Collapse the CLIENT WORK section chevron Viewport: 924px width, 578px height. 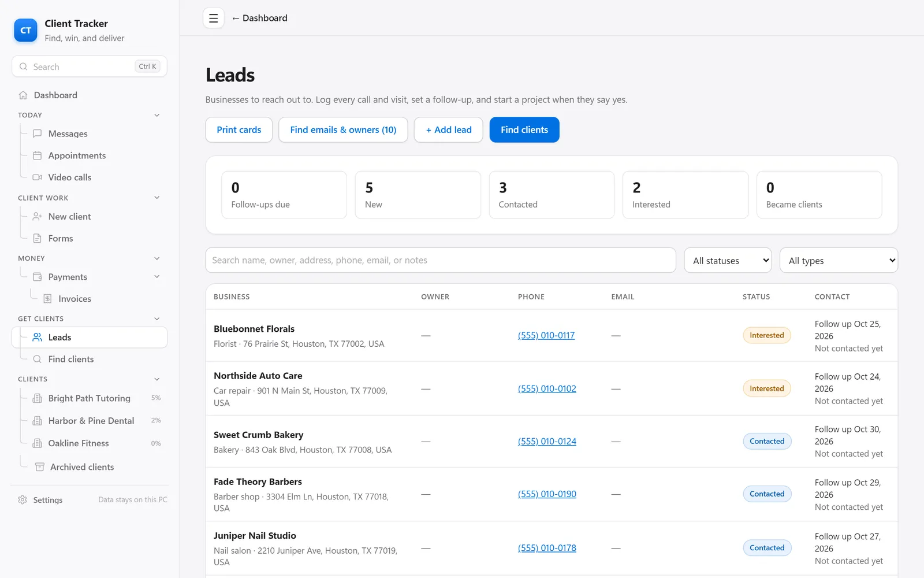157,198
